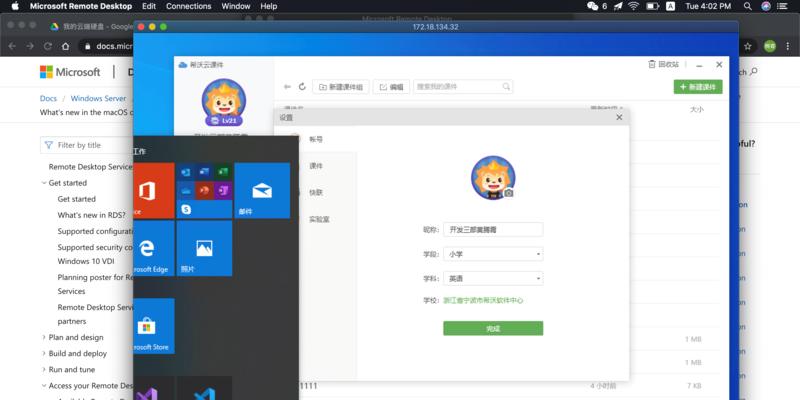Open the Connections menu
Viewport: 800px width, 400px height.
(189, 6)
